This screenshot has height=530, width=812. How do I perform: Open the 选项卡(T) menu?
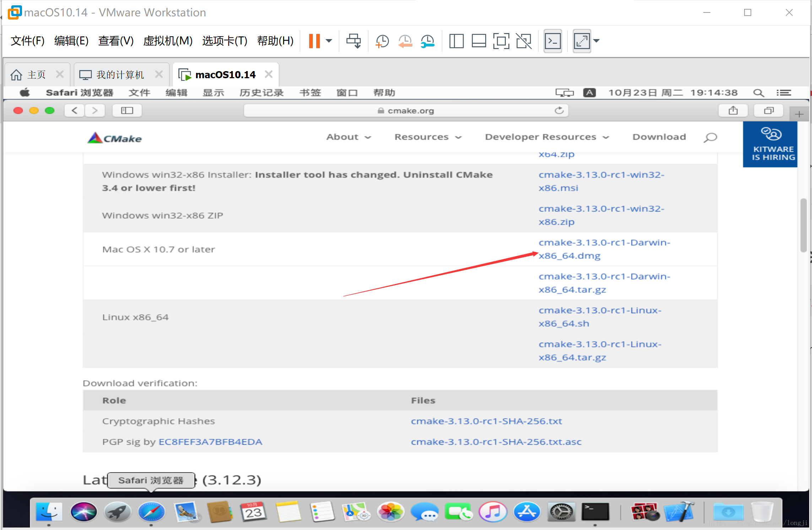pyautogui.click(x=225, y=41)
